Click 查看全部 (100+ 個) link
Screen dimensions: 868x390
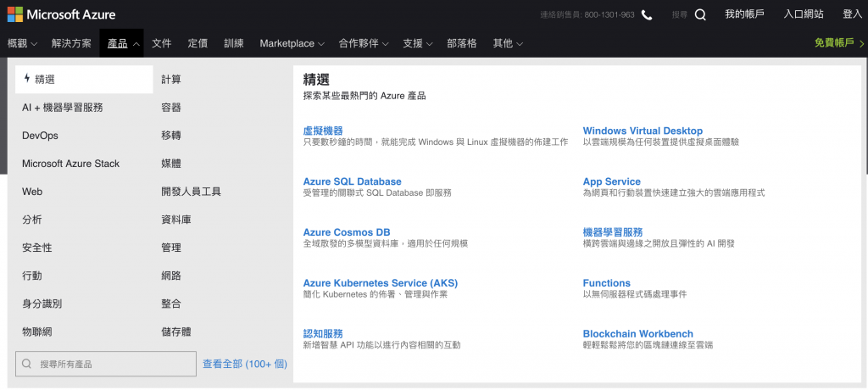245,364
